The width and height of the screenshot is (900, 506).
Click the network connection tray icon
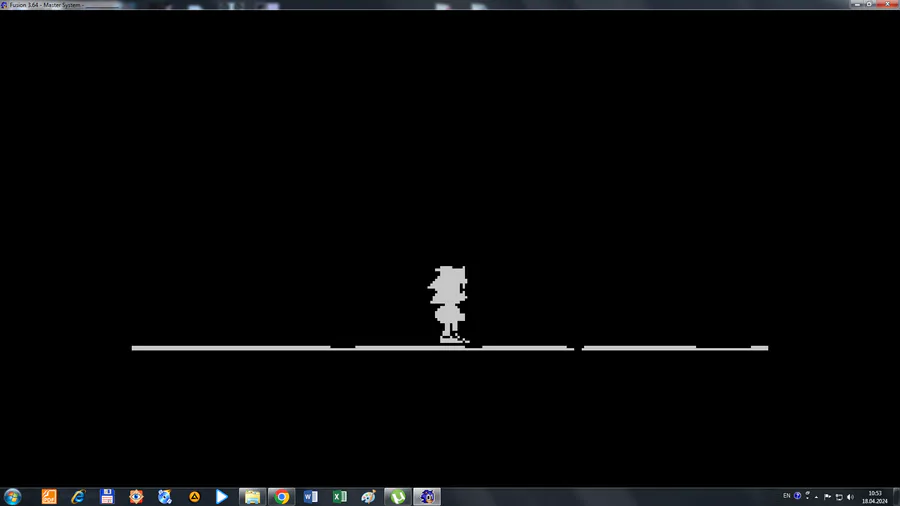coord(839,497)
